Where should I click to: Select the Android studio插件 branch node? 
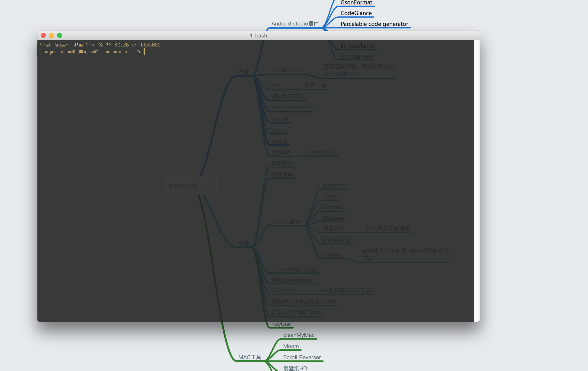[x=295, y=24]
